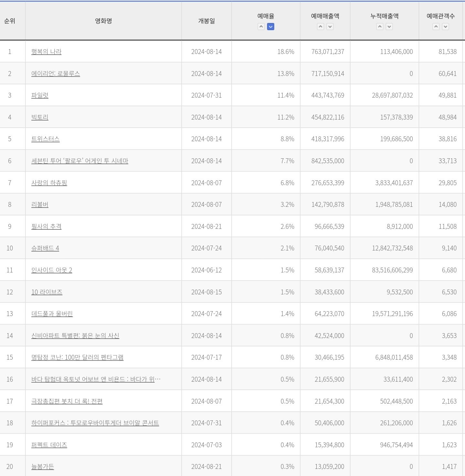Open 하이퍼포커스 : 투모로우바이투게더 브이알 콘서트 link
This screenshot has height=476, width=465.
(x=95, y=423)
